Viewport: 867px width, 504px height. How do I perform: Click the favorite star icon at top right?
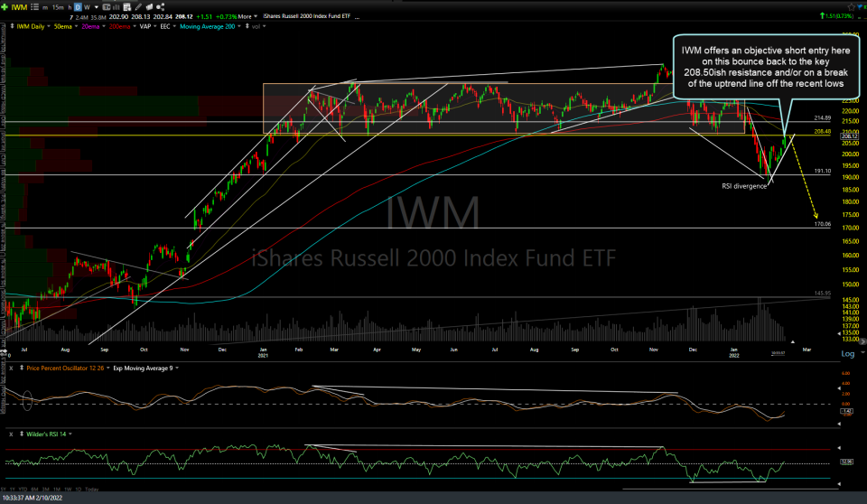(851, 7)
